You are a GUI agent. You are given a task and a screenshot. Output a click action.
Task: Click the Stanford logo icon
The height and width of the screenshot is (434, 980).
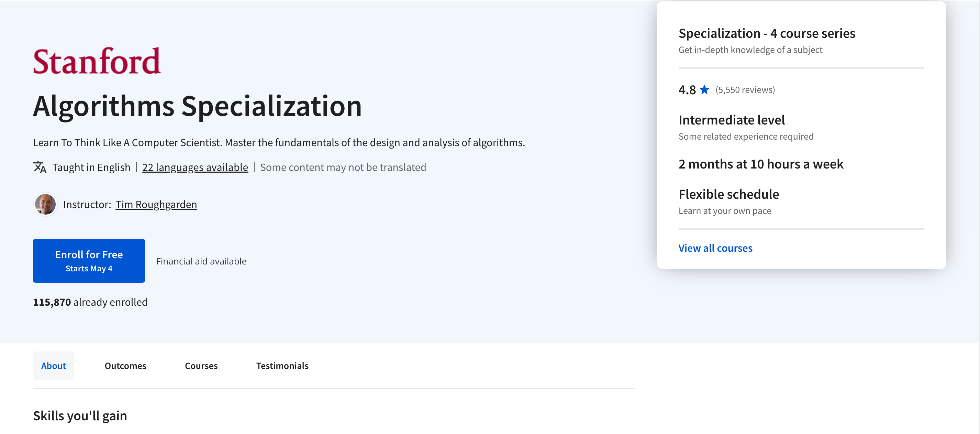(98, 60)
